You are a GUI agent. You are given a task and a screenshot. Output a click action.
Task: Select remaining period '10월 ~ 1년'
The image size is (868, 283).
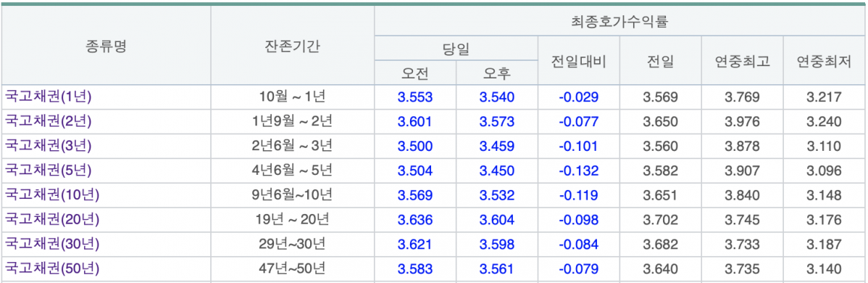coord(292,97)
